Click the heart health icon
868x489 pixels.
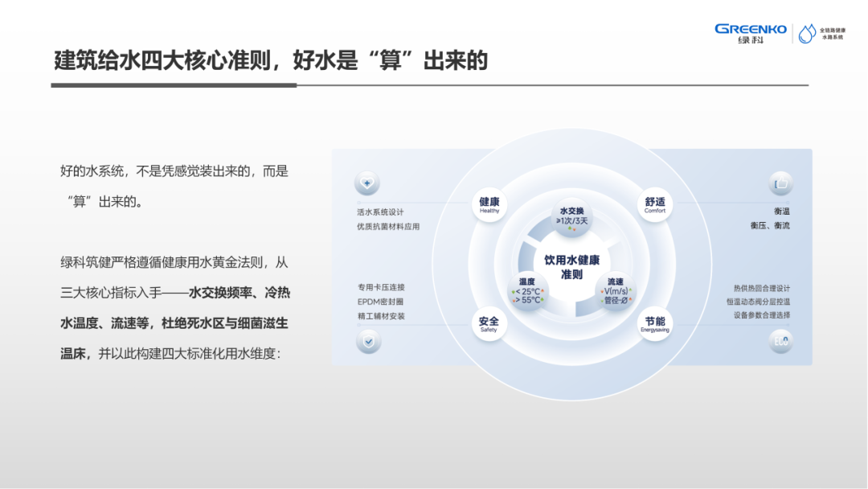[367, 183]
